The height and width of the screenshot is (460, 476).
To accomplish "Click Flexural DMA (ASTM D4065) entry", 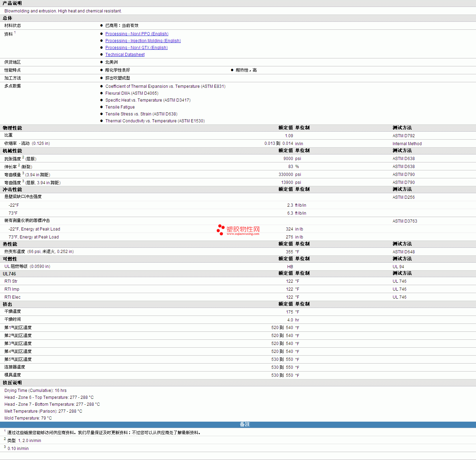I will 132,93.
